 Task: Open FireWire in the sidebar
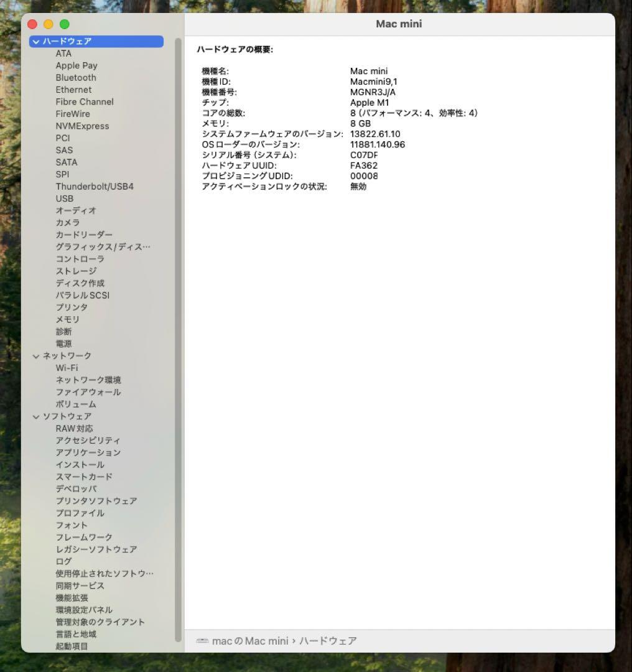coord(73,114)
